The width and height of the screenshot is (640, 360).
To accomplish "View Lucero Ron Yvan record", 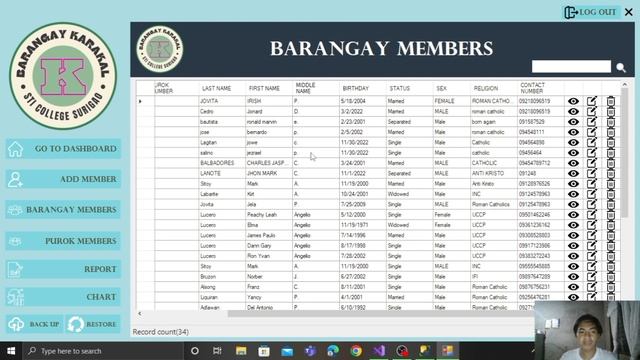I will [x=573, y=256].
